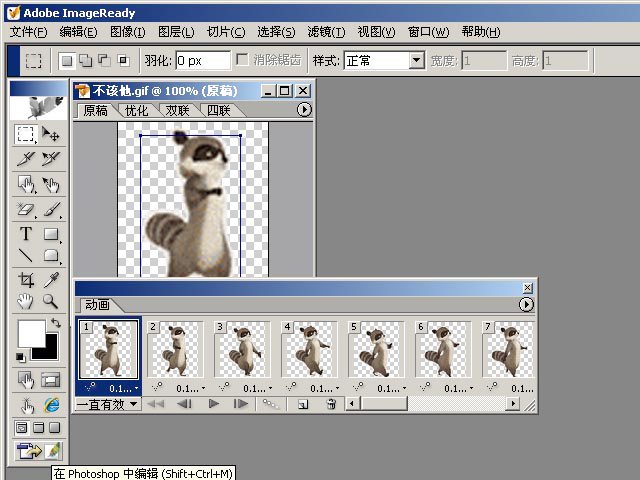Select the Line tool
This screenshot has height=480, width=640.
click(x=25, y=255)
